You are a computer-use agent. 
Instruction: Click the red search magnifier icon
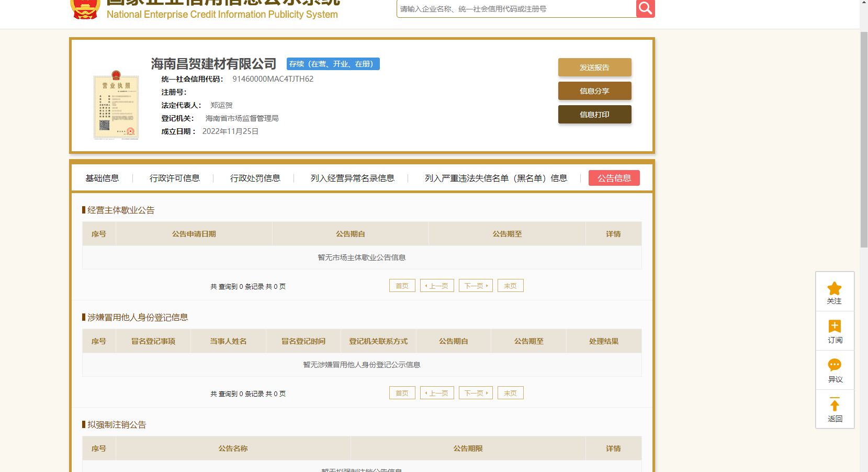coord(645,8)
